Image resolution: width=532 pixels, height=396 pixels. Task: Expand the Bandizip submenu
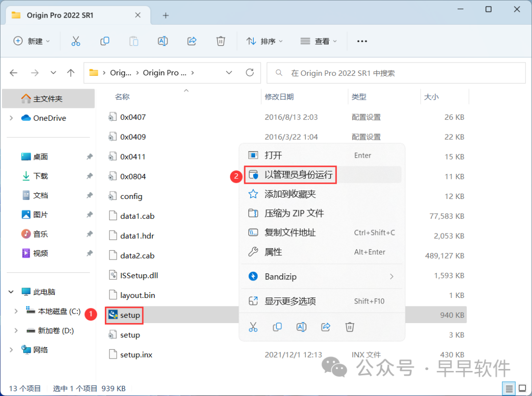[392, 277]
